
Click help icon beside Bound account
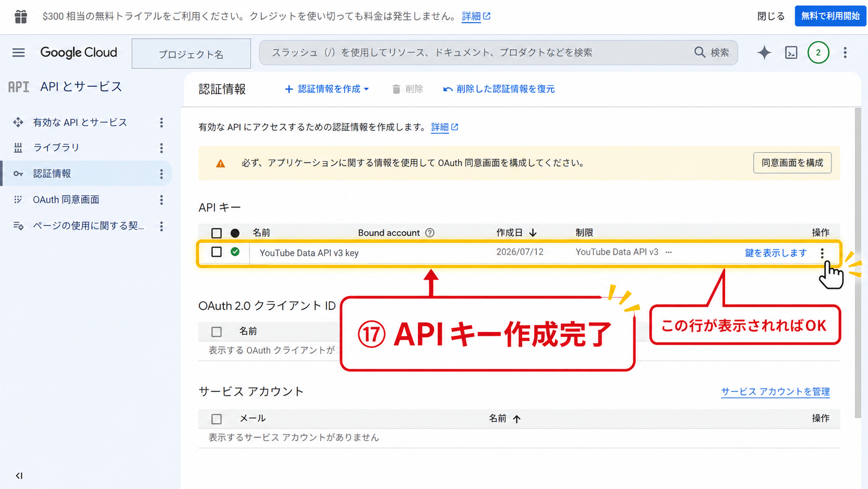(x=430, y=233)
